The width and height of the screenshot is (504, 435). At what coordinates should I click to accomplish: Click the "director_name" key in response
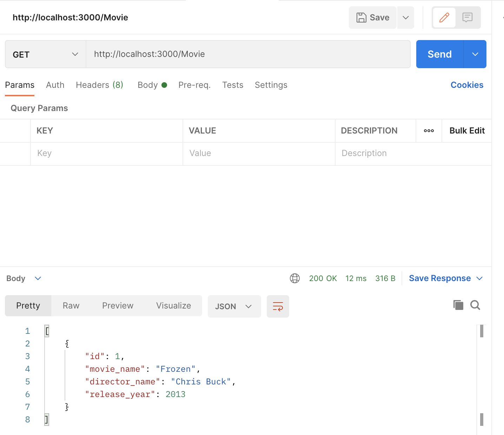pyautogui.click(x=122, y=382)
